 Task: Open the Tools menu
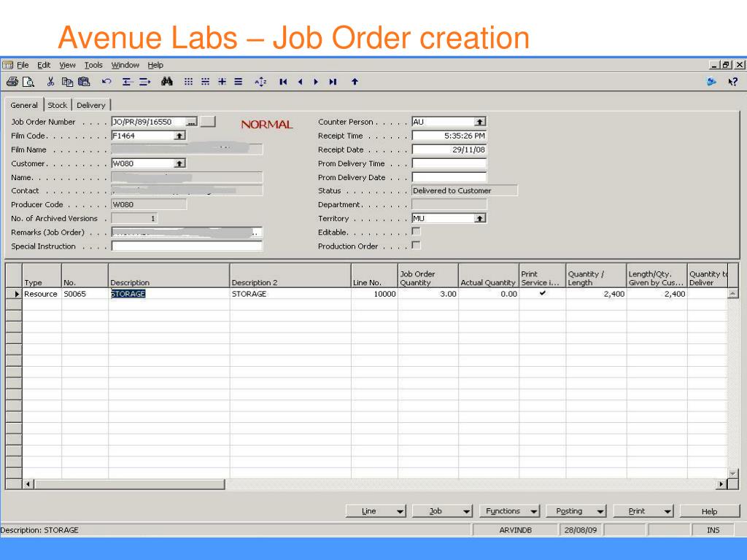click(93, 65)
